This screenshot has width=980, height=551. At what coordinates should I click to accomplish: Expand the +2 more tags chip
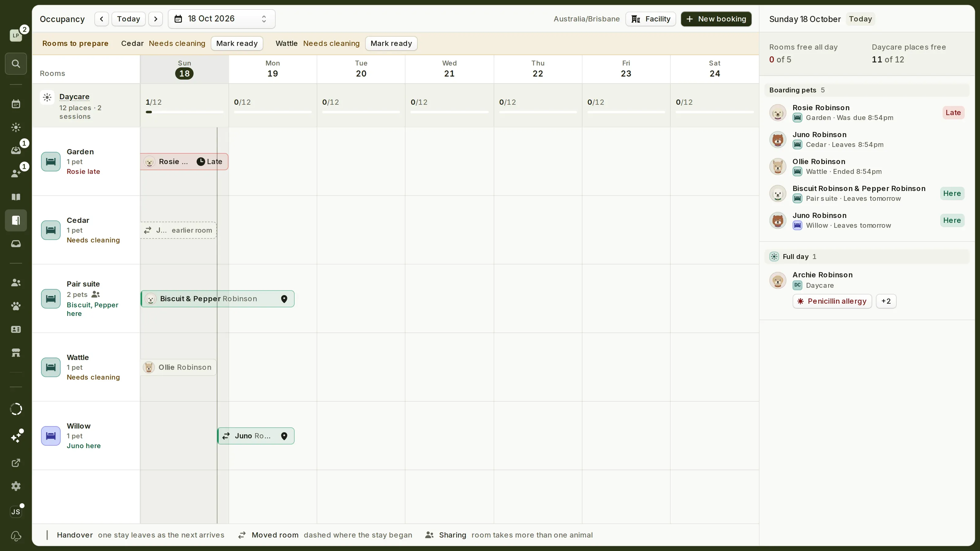(886, 301)
